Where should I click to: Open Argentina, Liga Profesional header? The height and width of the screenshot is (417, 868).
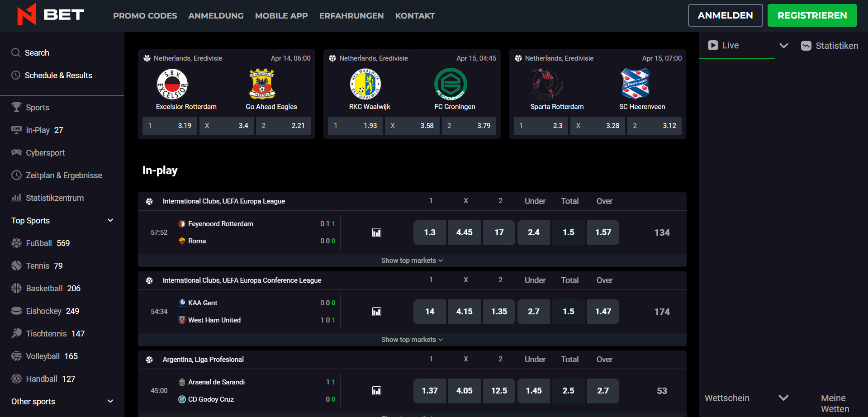[203, 360]
